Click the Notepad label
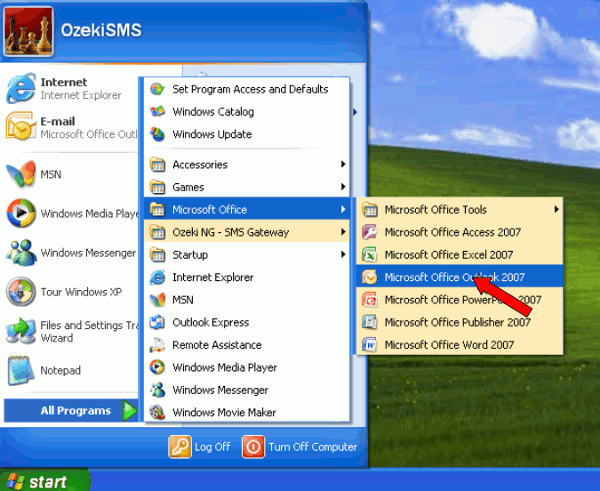The height and width of the screenshot is (491, 600). [60, 370]
